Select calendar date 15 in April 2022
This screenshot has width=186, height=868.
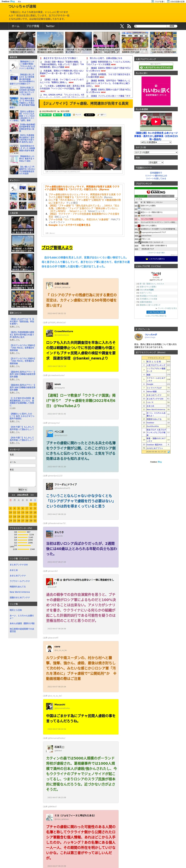(31, 513)
